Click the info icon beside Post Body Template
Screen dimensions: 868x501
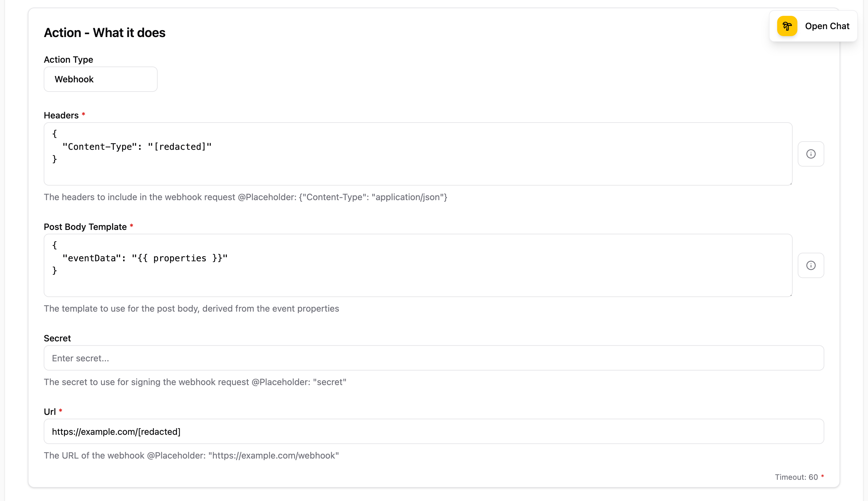[811, 265]
